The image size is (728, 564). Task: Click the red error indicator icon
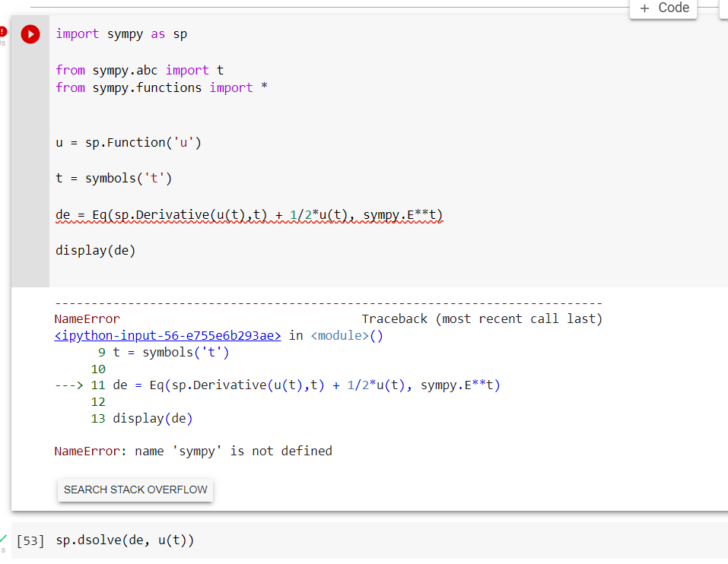(3, 32)
